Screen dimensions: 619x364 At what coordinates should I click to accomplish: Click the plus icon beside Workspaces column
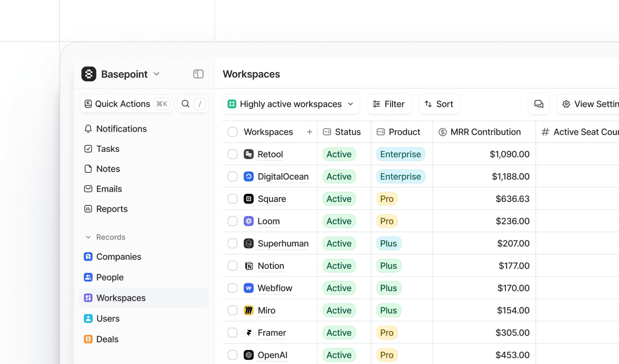point(309,132)
